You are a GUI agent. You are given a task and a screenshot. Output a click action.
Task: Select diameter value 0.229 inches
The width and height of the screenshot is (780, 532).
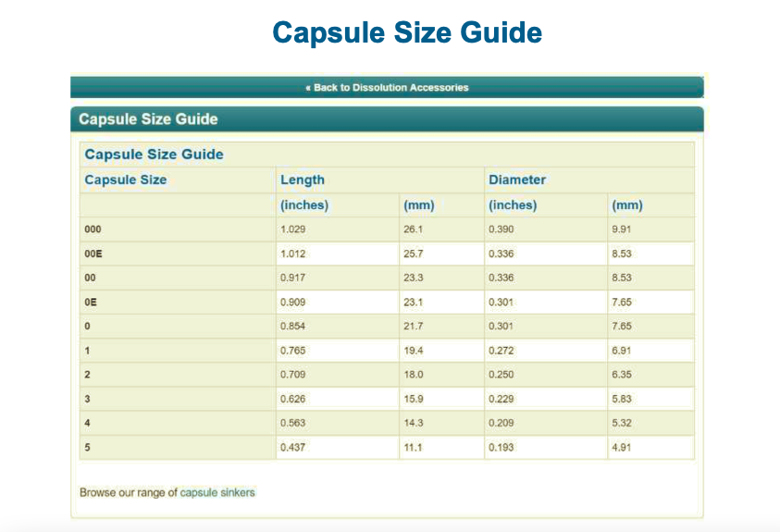(x=501, y=399)
